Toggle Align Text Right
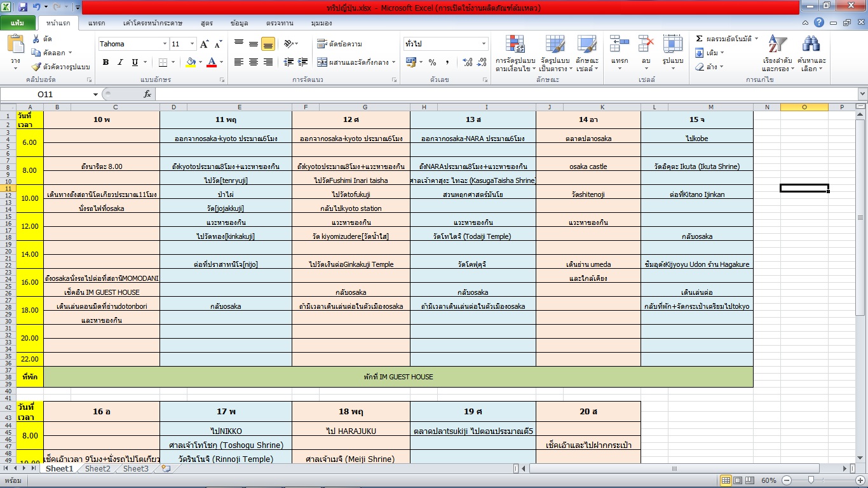 pos(268,62)
